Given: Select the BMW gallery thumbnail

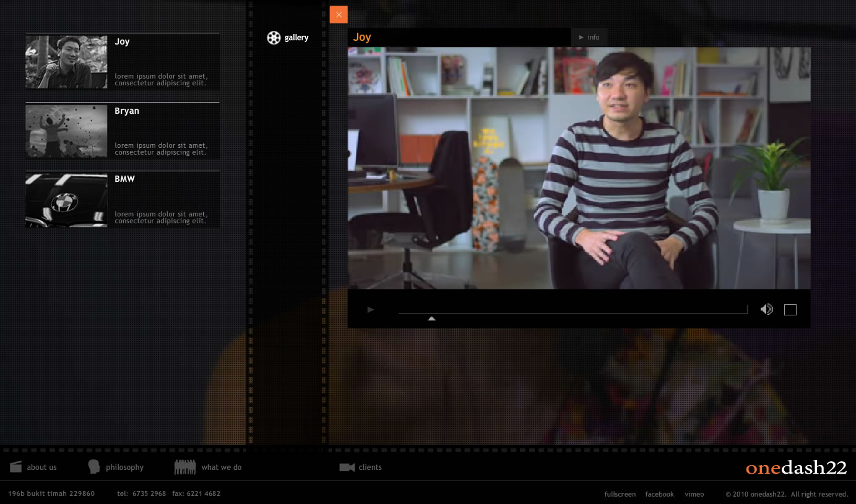Looking at the screenshot, I should point(66,200).
